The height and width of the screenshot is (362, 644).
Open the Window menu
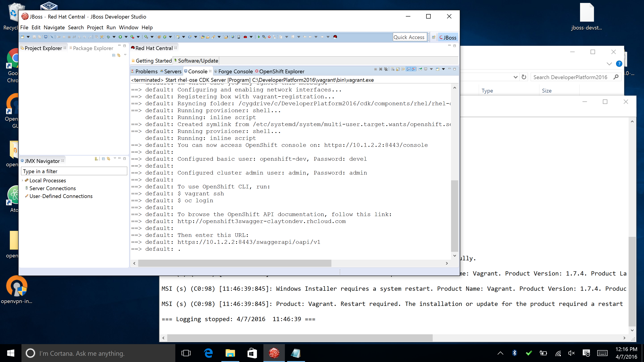[x=129, y=27]
